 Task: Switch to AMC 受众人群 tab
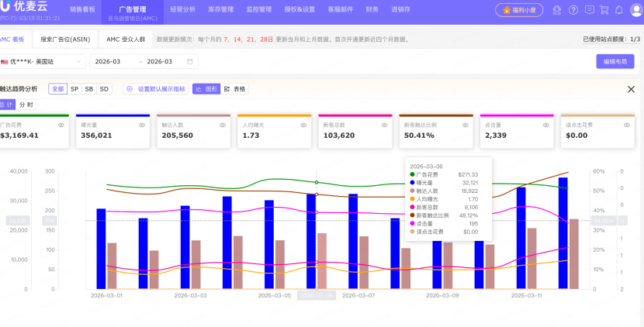(125, 38)
